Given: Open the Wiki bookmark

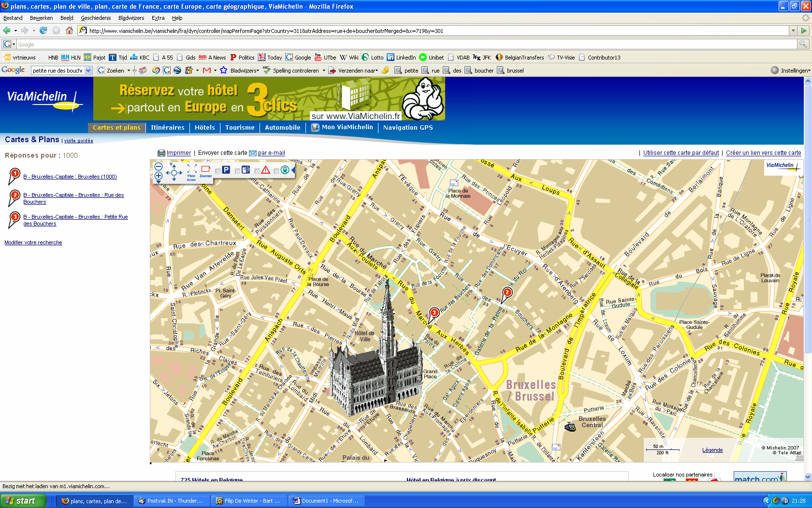Looking at the screenshot, I should (x=348, y=57).
